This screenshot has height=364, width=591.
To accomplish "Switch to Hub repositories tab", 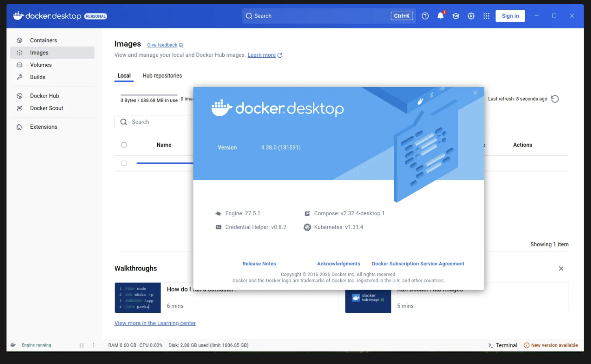I will point(162,76).
